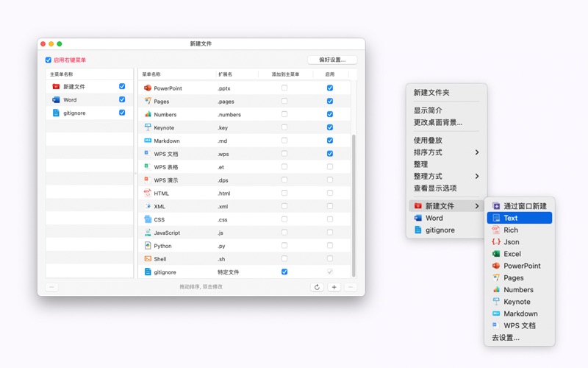This screenshot has width=588, height=368.
Task: Choose 新建文件夹 from context menu
Action: click(x=431, y=93)
